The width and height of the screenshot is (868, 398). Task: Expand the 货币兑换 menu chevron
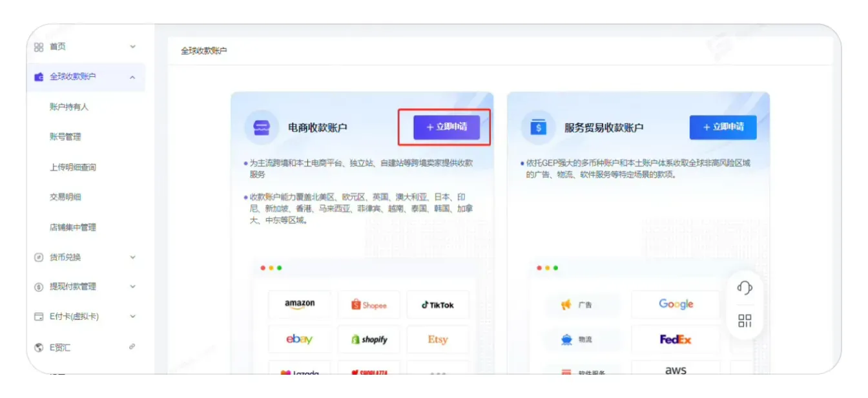tap(132, 257)
